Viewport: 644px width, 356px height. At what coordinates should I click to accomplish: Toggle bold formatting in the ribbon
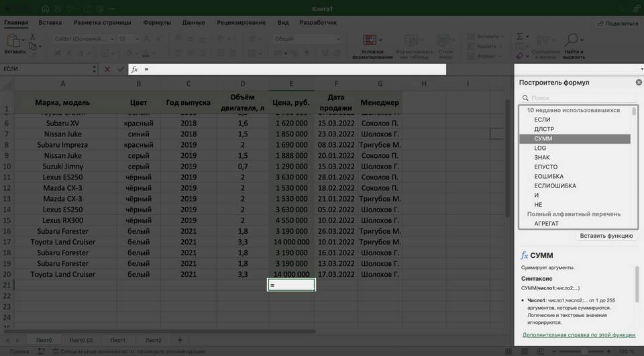tap(56, 52)
